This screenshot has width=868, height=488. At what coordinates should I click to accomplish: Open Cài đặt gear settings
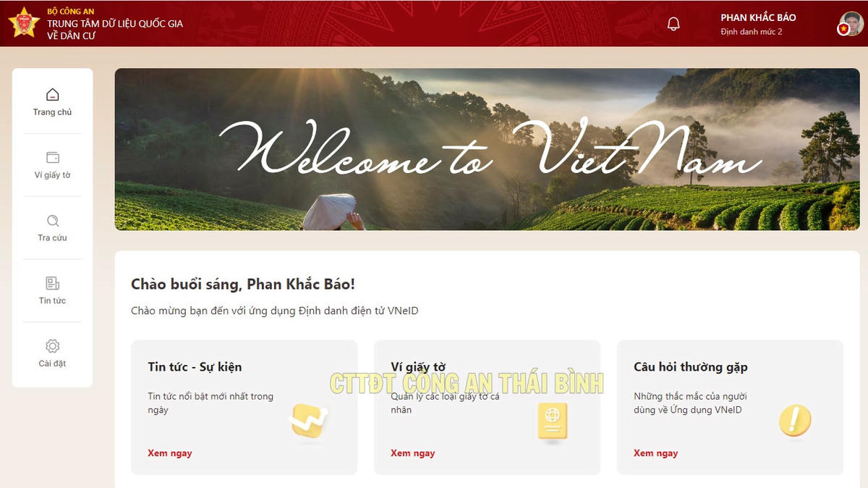point(52,346)
